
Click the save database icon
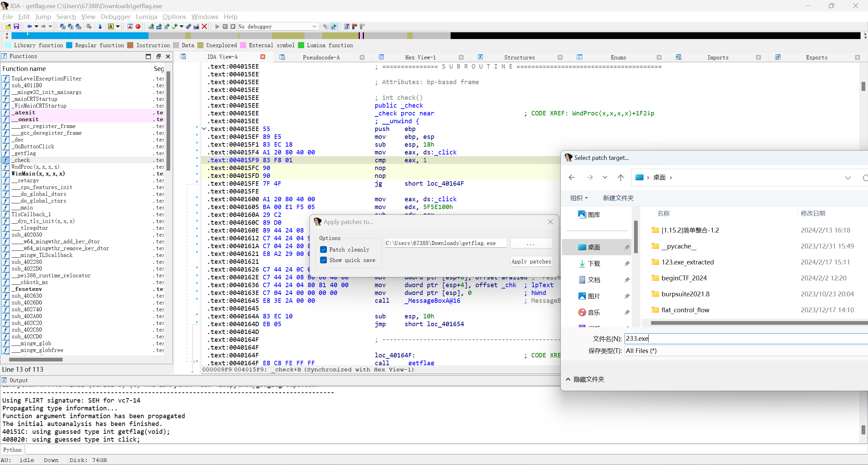pos(16,26)
